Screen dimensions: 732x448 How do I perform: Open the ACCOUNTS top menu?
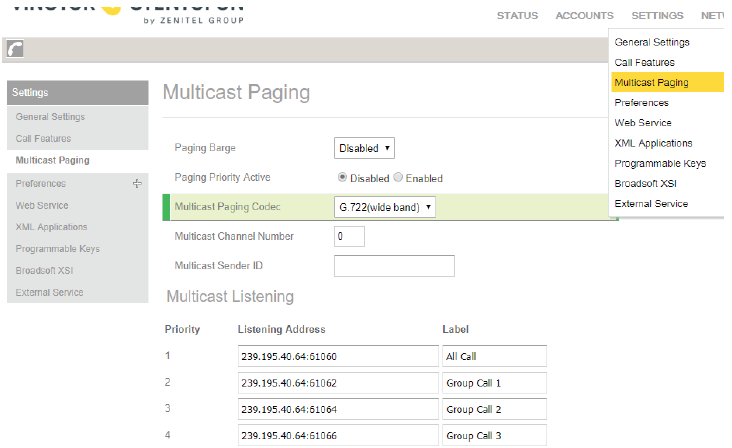[584, 16]
